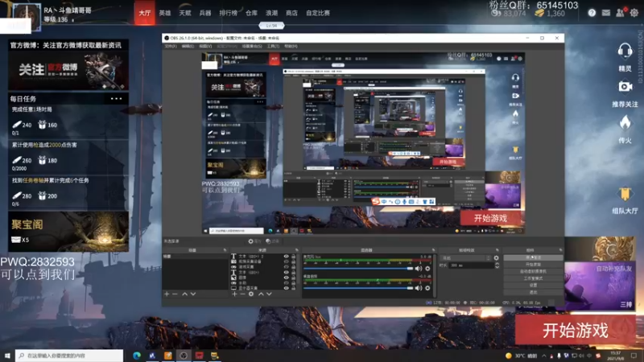This screenshot has width=644, height=362.
Task: Open 三排 team mode dropdown in game
Action: point(626,305)
